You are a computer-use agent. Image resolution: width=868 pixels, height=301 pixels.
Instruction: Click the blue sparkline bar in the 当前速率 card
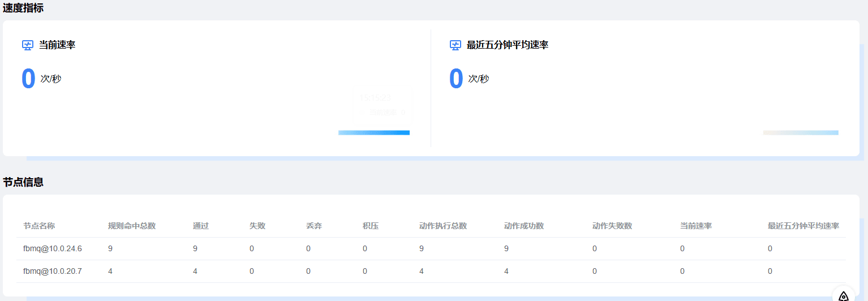click(374, 133)
